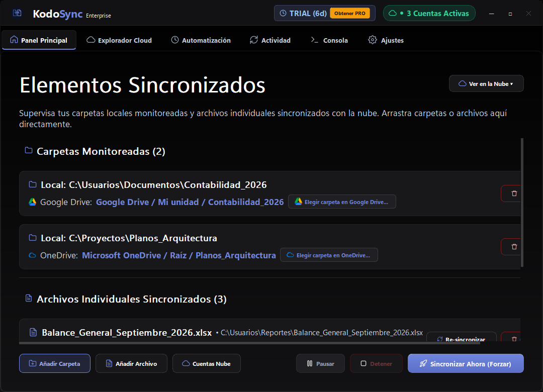Screen dimensions: 543x392
Task: Click the Añadir Carpeta button
Action: coord(55,363)
